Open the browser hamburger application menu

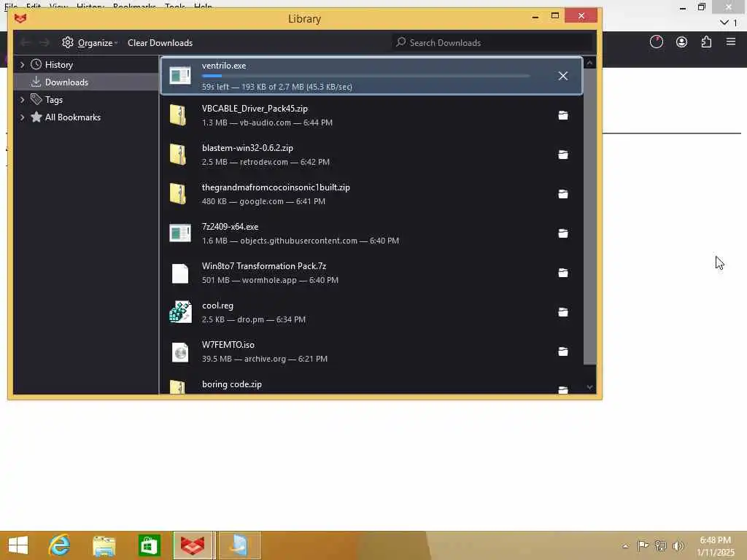(731, 42)
